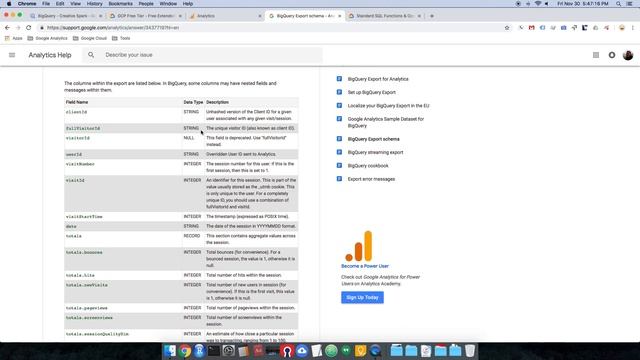Open the macOS Notification Center icon
Viewport: 640px width, 360px height.
pos(630,4)
